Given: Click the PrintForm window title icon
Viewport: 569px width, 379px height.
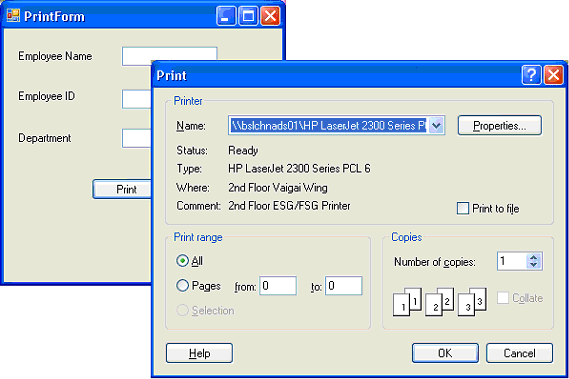Looking at the screenshot, I should point(13,16).
